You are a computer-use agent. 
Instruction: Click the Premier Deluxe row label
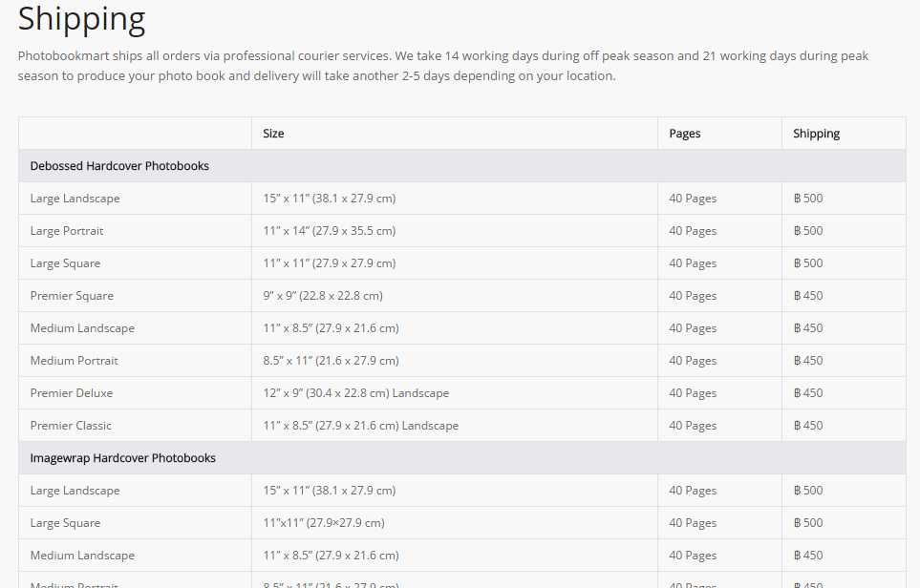click(71, 393)
